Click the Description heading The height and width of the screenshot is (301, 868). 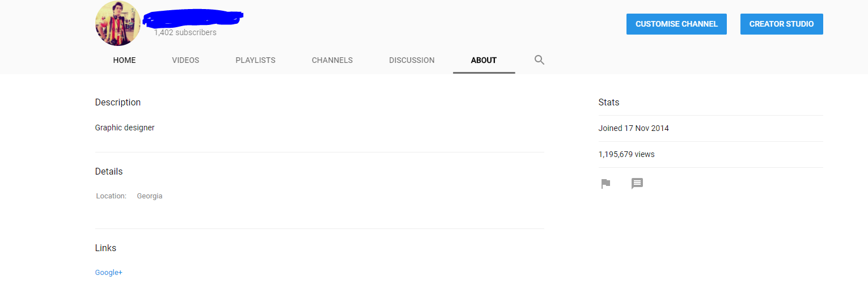[x=118, y=103]
